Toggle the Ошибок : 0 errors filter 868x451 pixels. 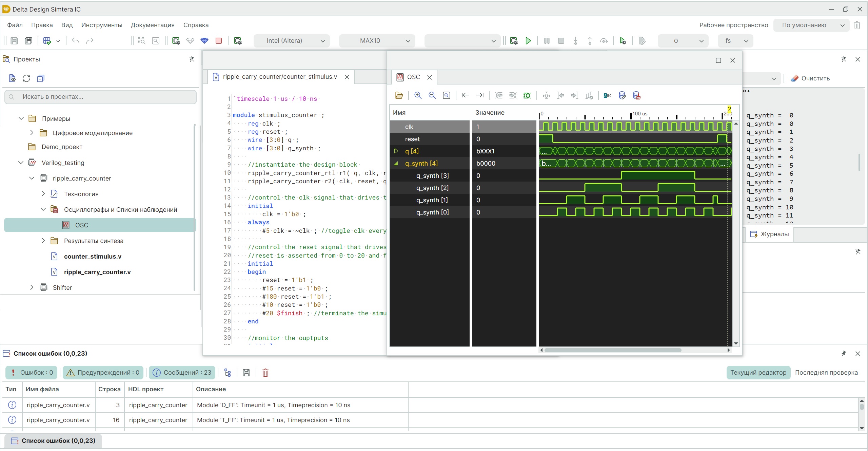click(32, 373)
